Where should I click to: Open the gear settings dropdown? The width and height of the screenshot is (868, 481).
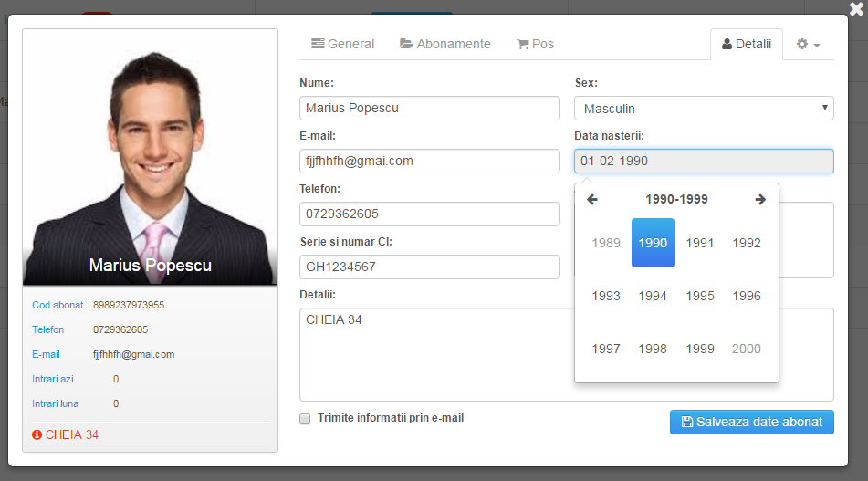(x=808, y=45)
